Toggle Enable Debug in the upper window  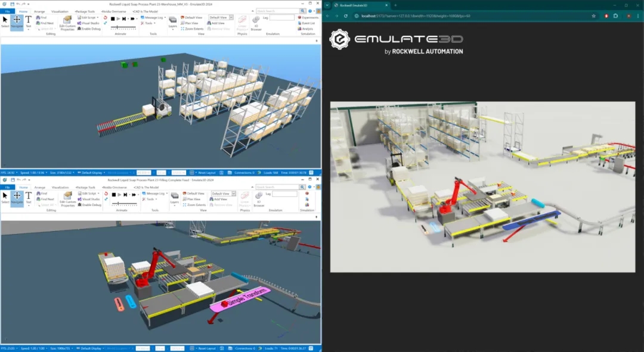pyautogui.click(x=89, y=29)
